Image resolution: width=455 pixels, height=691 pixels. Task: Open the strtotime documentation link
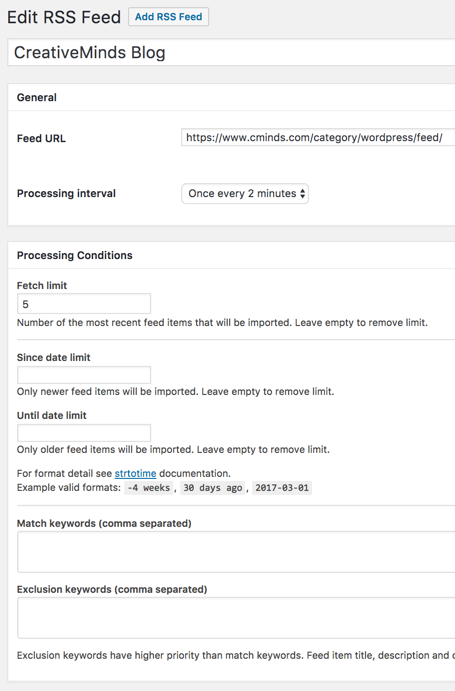(135, 473)
